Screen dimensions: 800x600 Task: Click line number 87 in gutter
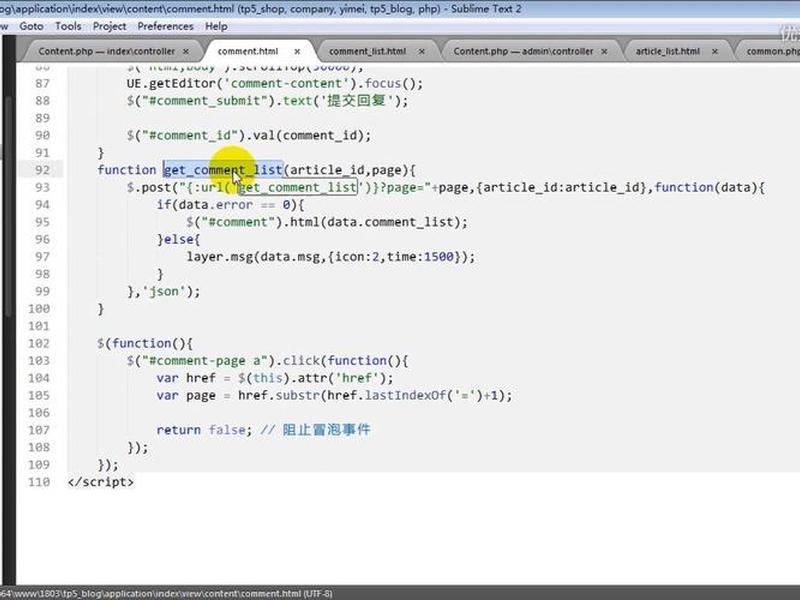(42, 83)
